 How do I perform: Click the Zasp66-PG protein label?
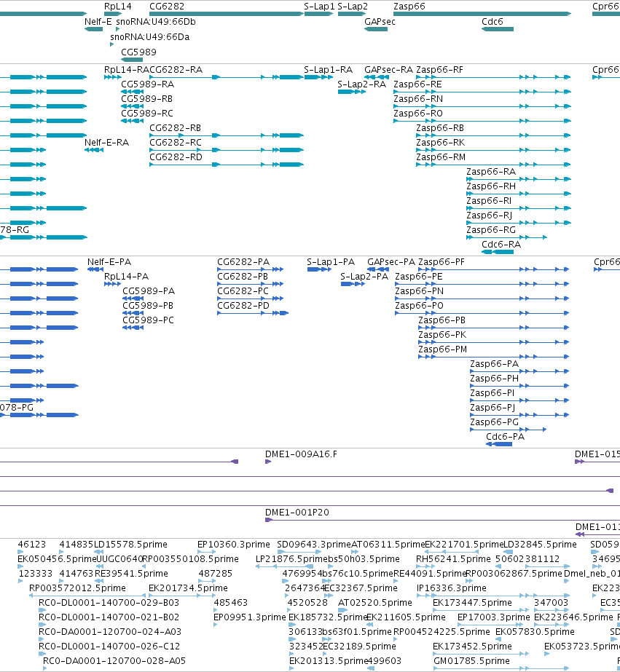click(x=495, y=422)
